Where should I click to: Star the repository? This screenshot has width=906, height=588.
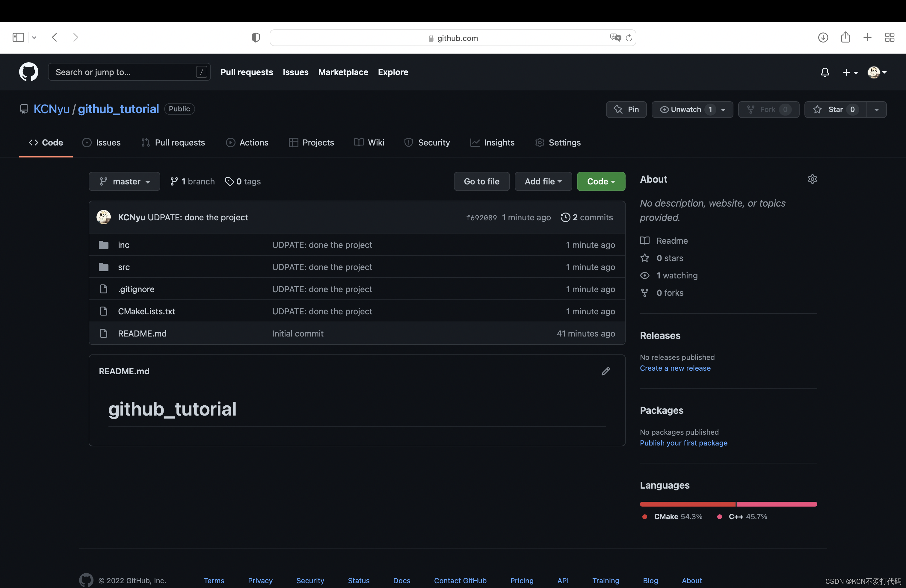click(x=836, y=110)
